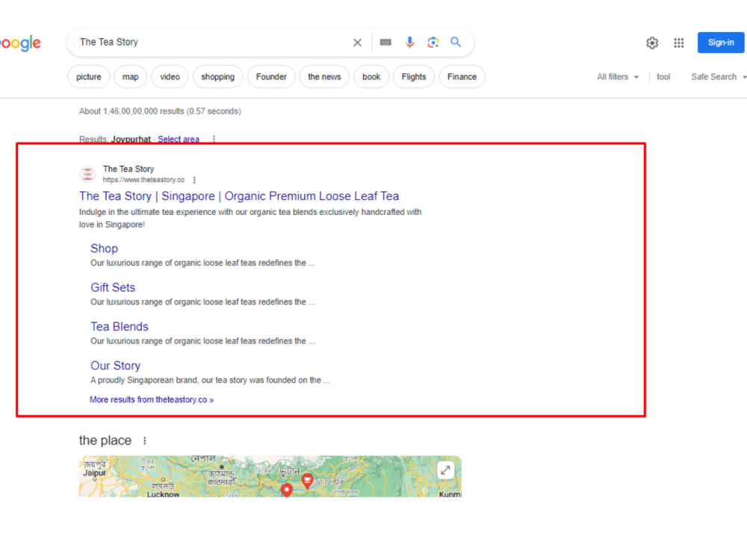Switch to the video filter
747x560 pixels.
[170, 77]
